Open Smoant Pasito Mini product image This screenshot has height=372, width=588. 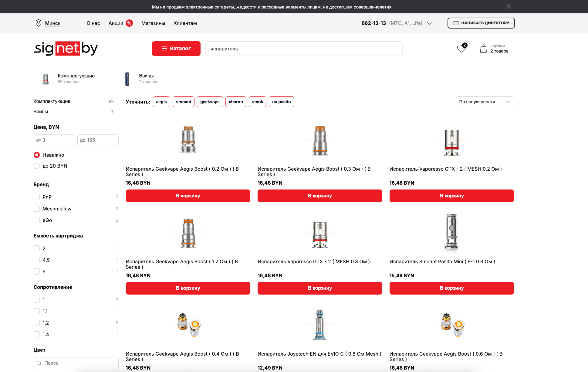coord(452,233)
